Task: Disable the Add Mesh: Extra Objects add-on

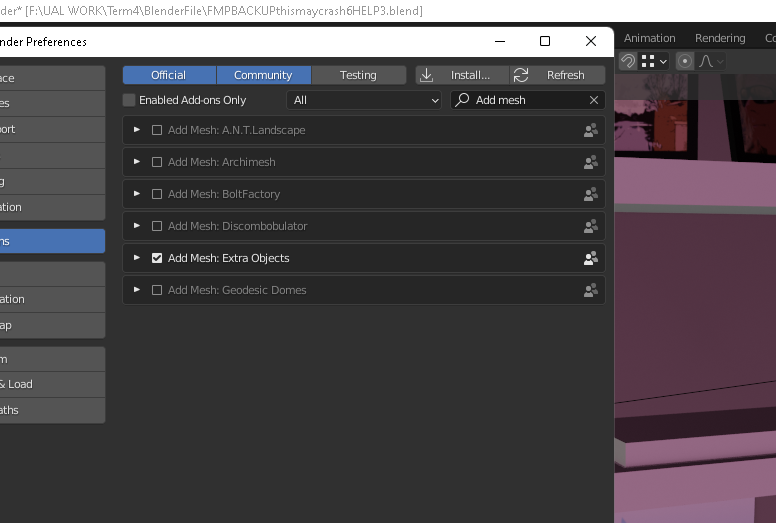Action: 157,258
